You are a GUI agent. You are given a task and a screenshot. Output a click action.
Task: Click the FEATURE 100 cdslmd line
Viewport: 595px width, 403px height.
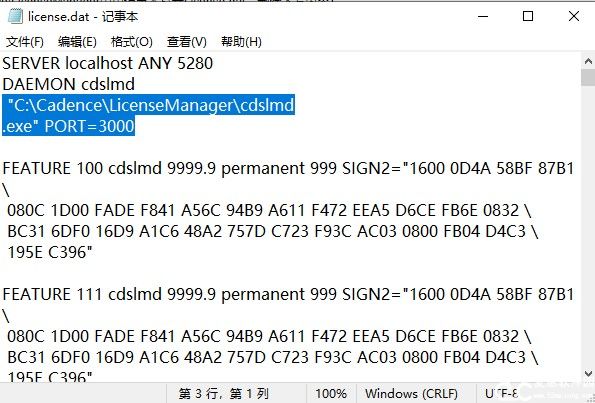click(x=288, y=168)
